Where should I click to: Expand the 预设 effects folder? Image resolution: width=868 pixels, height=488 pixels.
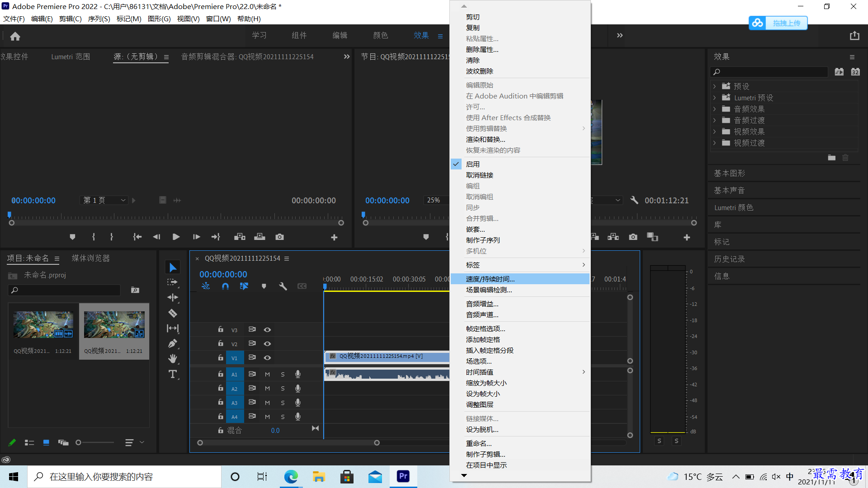[714, 86]
